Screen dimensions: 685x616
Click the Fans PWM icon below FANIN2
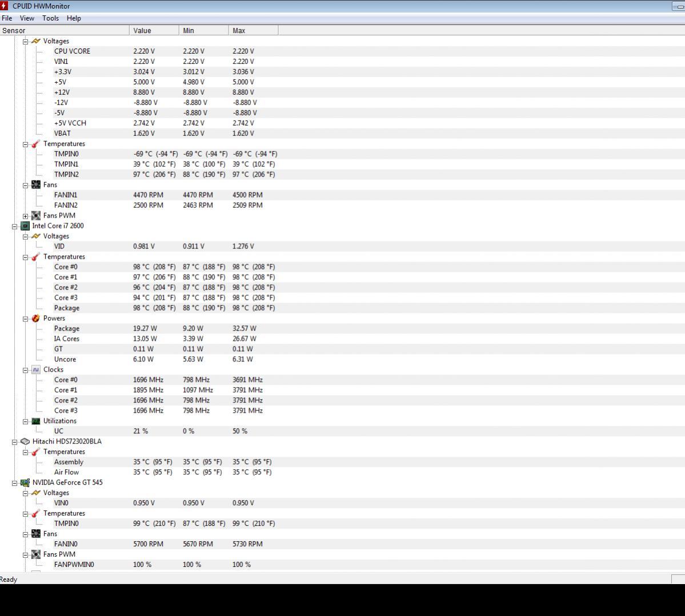[x=36, y=216]
